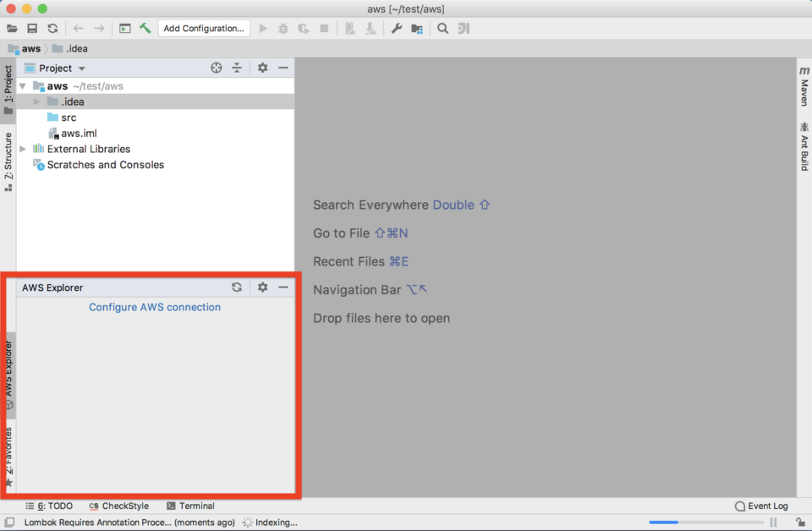
Task: Hide the AWS Explorer panel
Action: (x=283, y=287)
